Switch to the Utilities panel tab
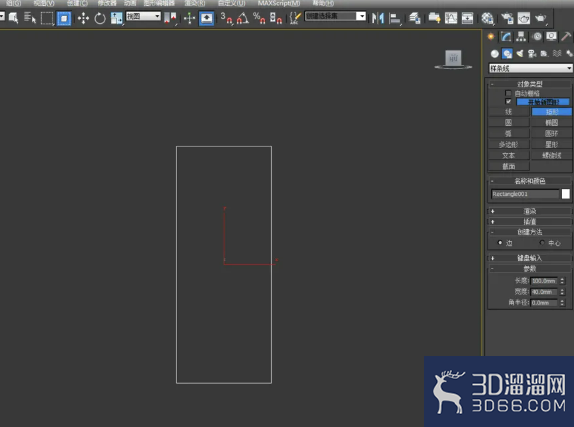Image resolution: width=574 pixels, height=427 pixels. point(566,37)
